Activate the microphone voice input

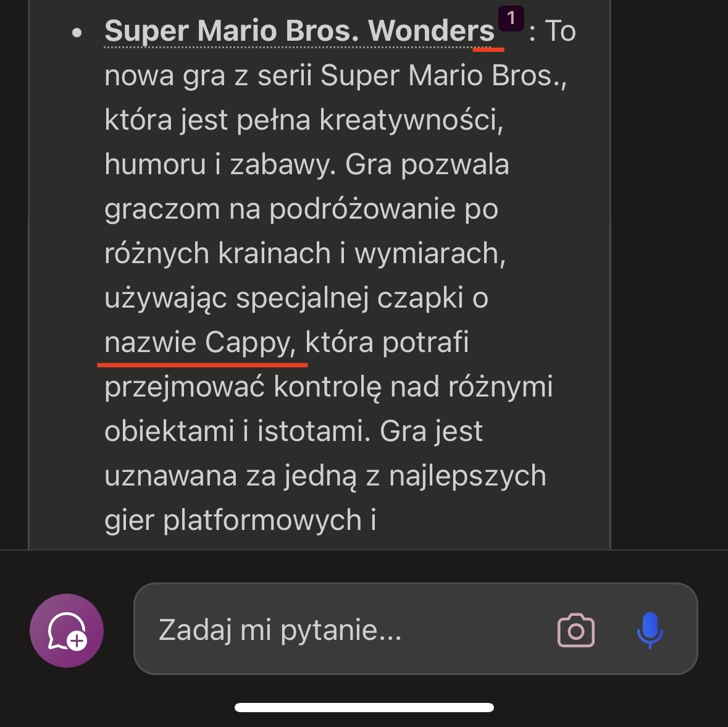click(650, 631)
